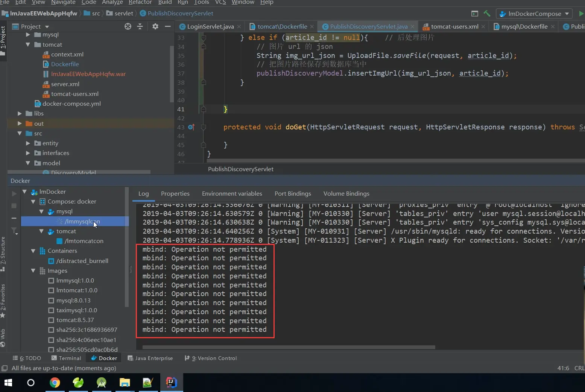Collapse the Images node in Docker tree
585x392 pixels.
(33, 270)
